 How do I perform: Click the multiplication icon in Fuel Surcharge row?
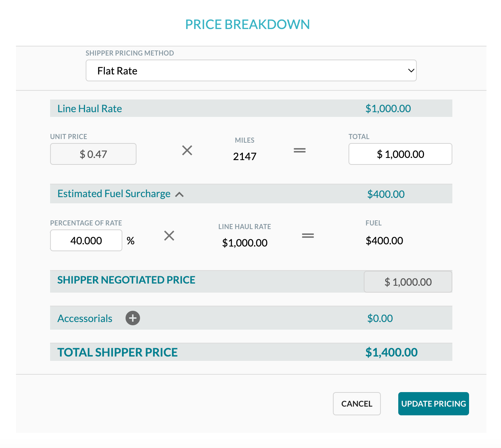(x=169, y=236)
